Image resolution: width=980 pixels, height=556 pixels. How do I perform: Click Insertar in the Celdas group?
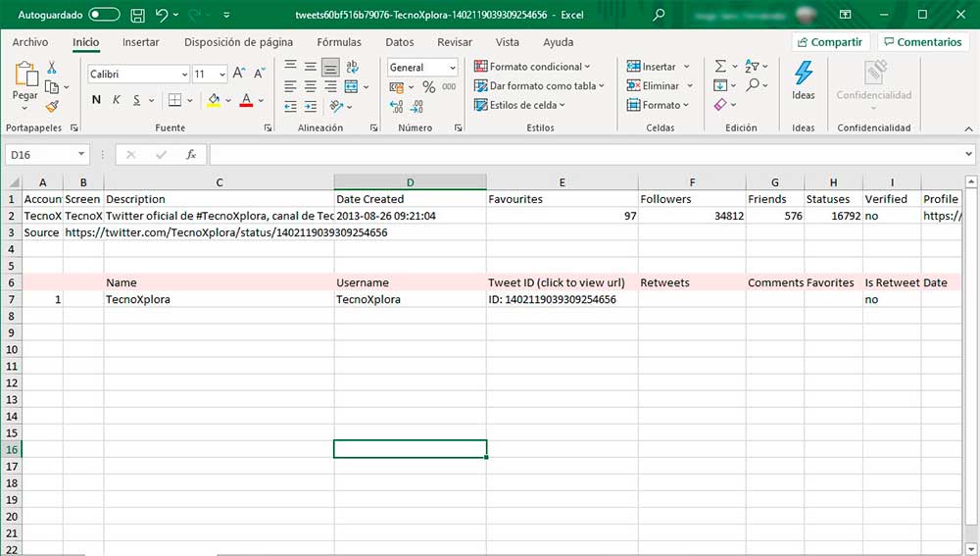[658, 67]
